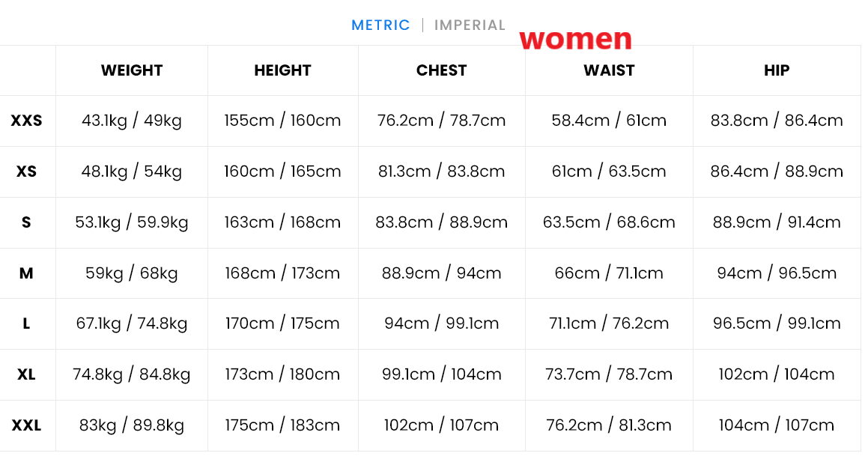Image resolution: width=868 pixels, height=459 pixels.
Task: Switch to the IMPERIAL units tab
Action: [x=470, y=25]
